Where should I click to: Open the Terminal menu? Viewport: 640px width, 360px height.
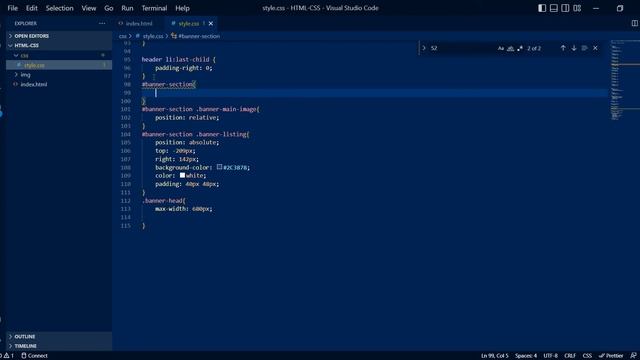(154, 8)
